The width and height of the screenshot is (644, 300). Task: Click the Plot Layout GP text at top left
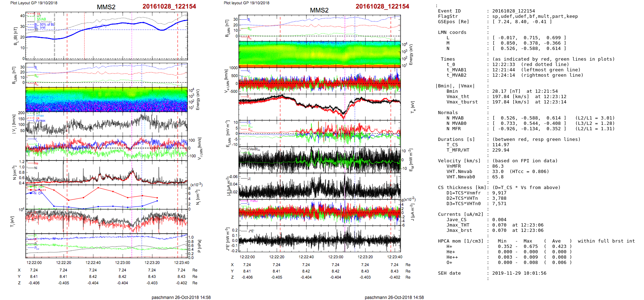coord(34,3)
